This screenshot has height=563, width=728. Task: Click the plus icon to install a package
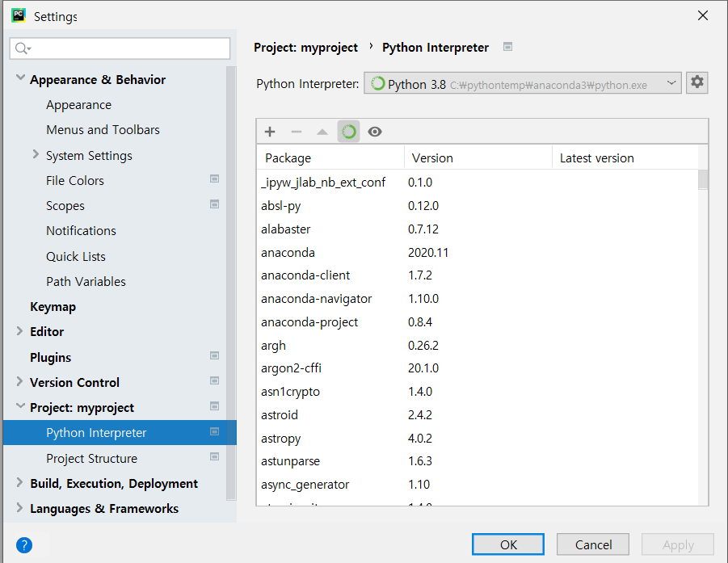pyautogui.click(x=270, y=132)
